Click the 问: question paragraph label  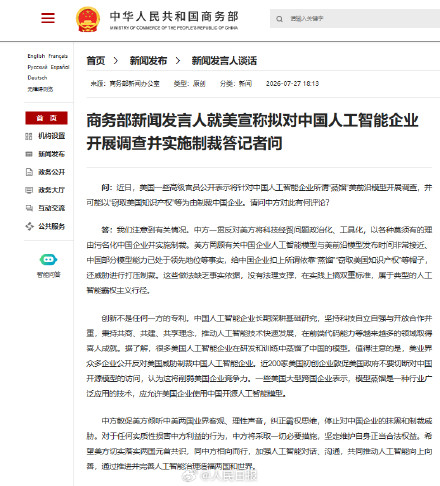click(x=107, y=188)
